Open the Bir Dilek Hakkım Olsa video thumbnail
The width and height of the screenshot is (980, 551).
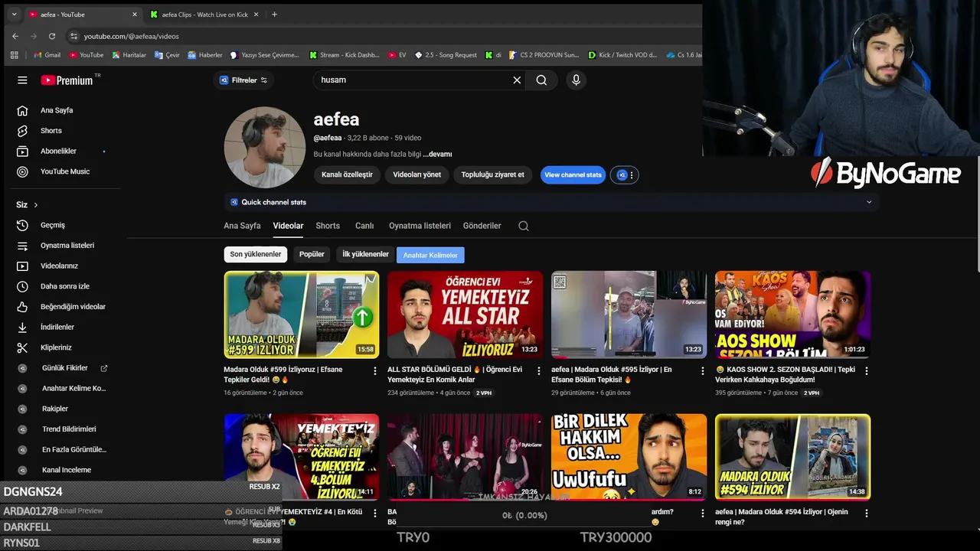tap(629, 457)
